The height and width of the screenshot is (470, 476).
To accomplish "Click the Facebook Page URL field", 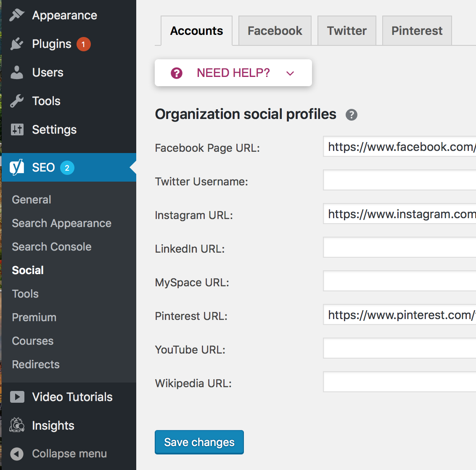I will click(399, 147).
